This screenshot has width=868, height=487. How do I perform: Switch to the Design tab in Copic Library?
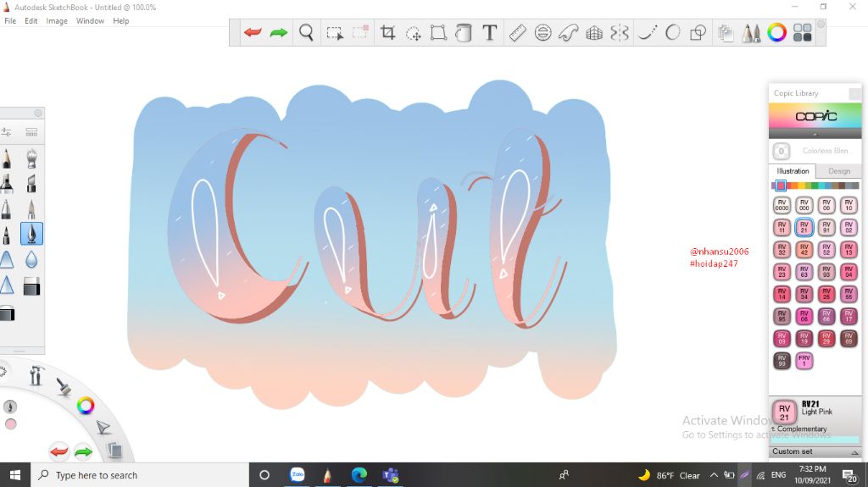pyautogui.click(x=838, y=171)
